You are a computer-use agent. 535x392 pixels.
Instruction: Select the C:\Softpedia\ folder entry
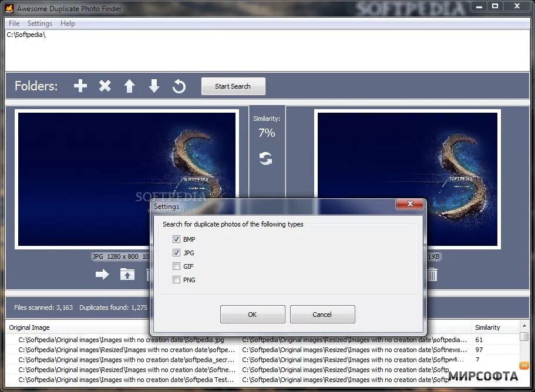pos(26,35)
